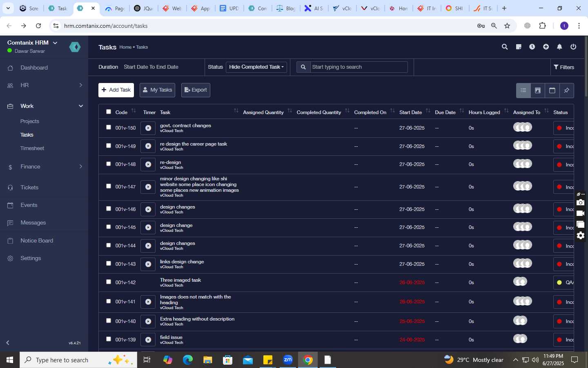Click Add Task button
Screen dimensions: 588x368
click(116, 90)
